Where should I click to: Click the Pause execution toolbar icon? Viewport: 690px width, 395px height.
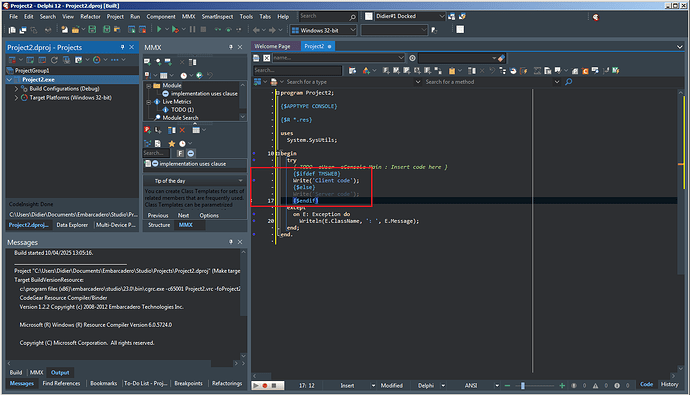(192, 29)
